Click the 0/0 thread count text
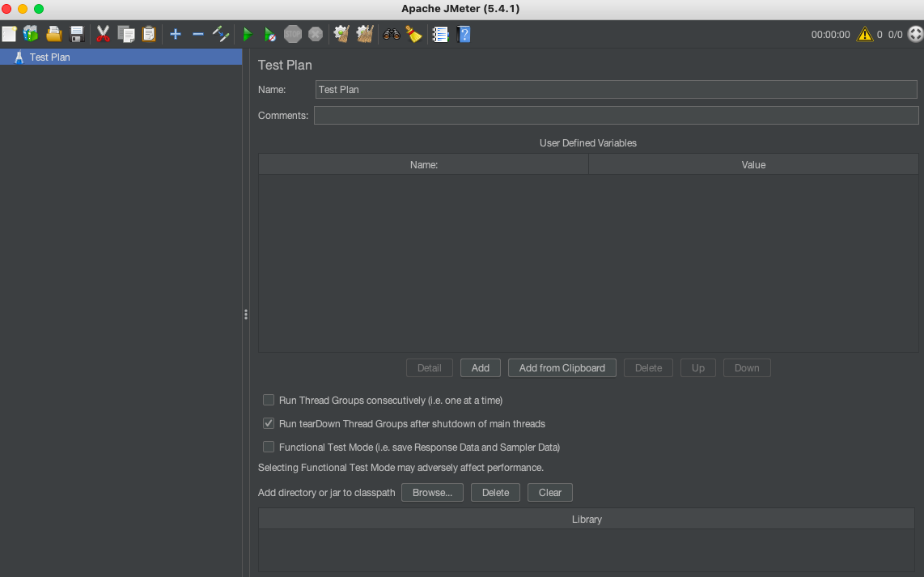Image resolution: width=924 pixels, height=577 pixels. (895, 35)
